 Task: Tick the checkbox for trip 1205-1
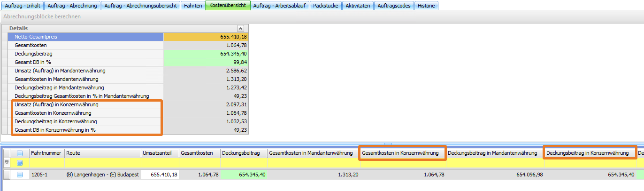click(20, 175)
